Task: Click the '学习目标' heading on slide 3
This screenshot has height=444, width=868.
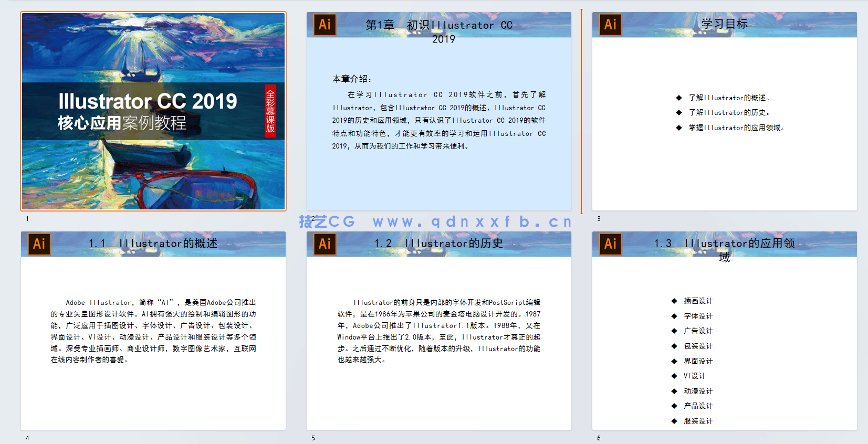Action: pos(725,24)
